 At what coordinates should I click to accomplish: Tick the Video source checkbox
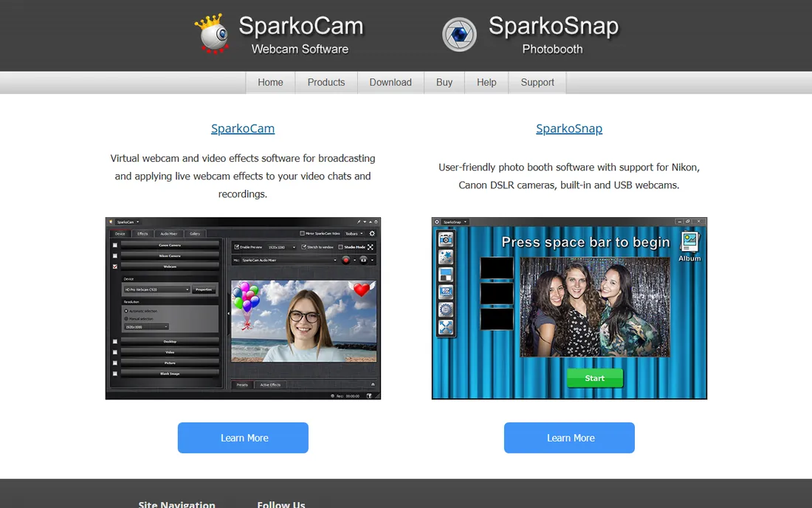pos(115,352)
